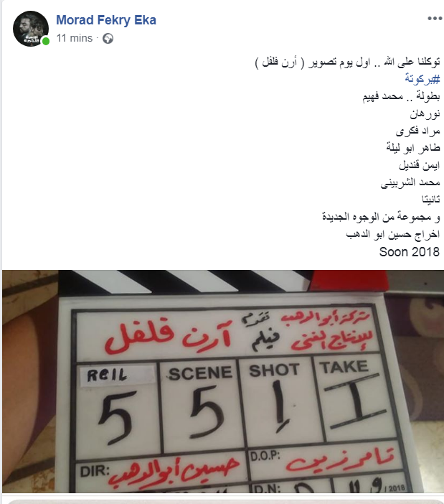Image resolution: width=444 pixels, height=504 pixels.
Task: Click the director line اخراج حسين ابو الدهب
Action: (392, 234)
